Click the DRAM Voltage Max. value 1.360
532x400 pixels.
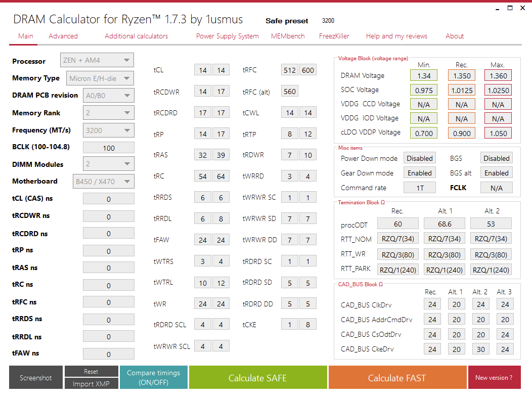(x=498, y=76)
